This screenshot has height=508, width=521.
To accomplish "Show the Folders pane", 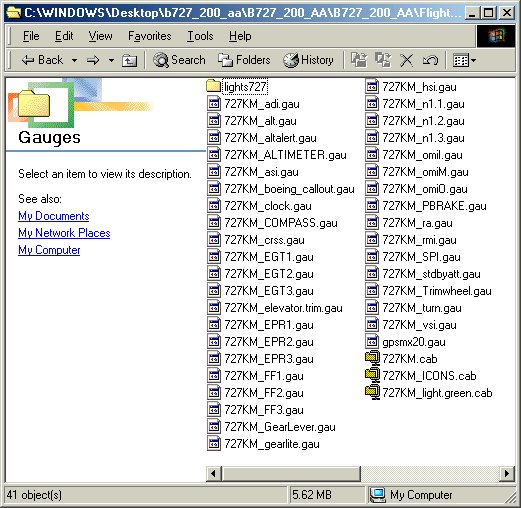I will [244, 60].
